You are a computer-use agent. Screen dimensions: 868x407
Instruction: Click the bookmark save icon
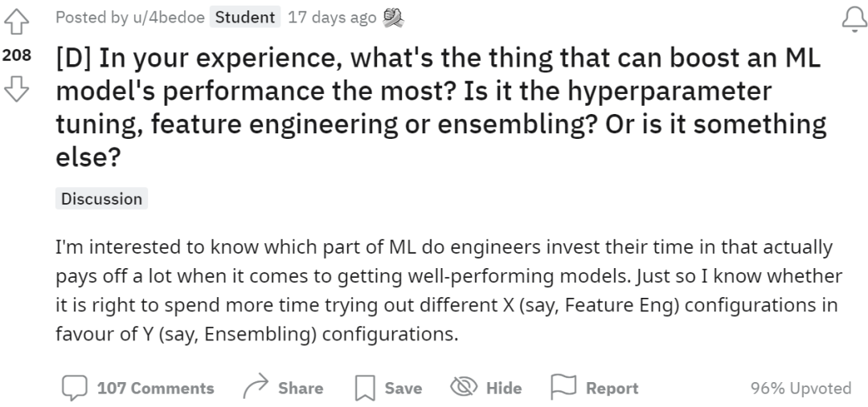click(365, 389)
